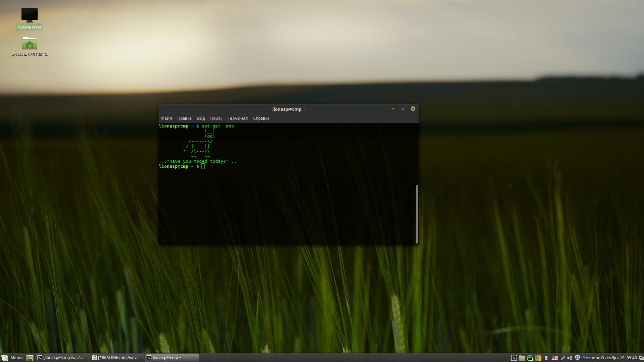Open the Поиск menu
Viewport: 644px width, 362px height.
216,118
